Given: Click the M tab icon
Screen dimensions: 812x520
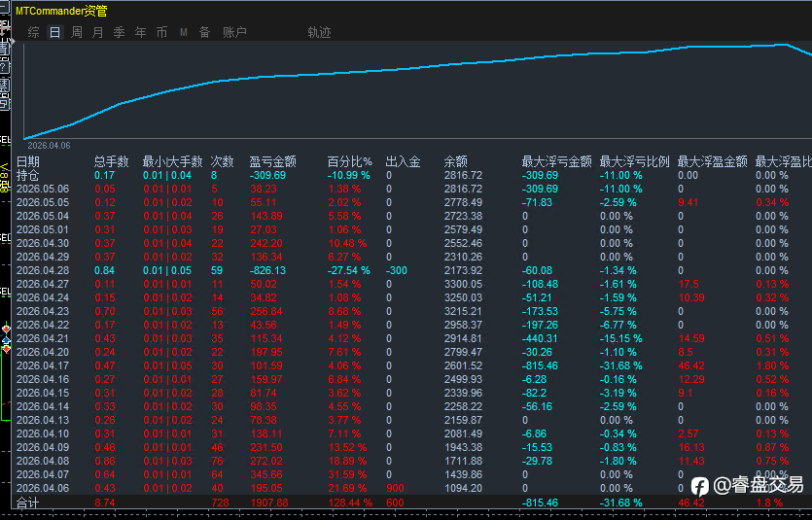Looking at the screenshot, I should tap(184, 33).
